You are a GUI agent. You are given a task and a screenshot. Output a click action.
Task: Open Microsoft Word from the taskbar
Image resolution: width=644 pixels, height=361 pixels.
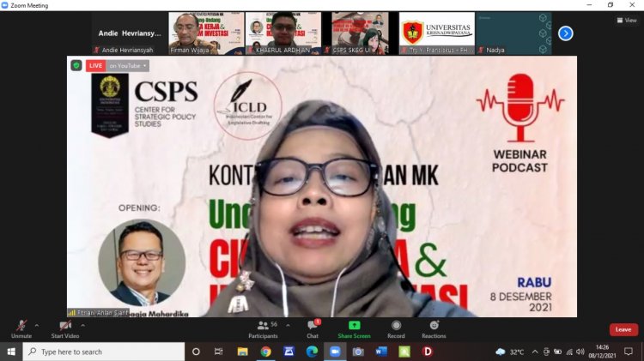tap(381, 352)
